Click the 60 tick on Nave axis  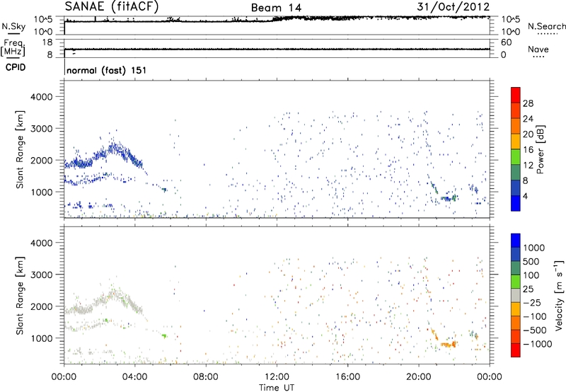506,42
